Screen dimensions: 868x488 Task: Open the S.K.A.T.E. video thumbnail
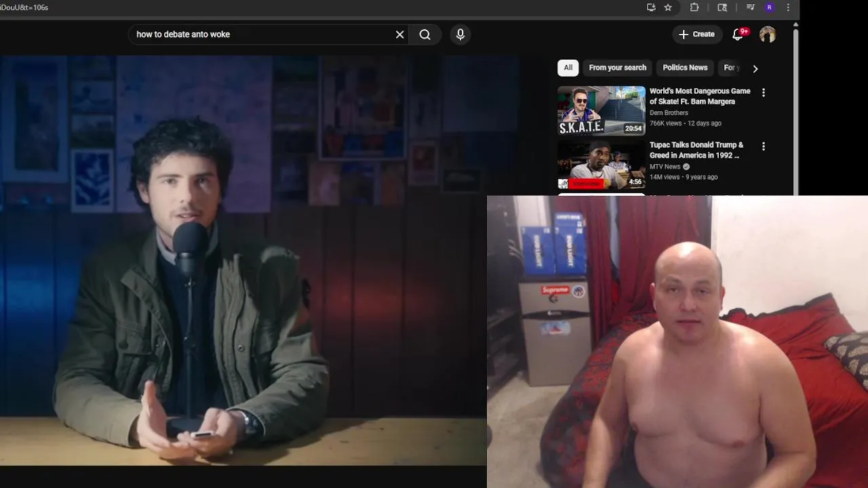(601, 110)
